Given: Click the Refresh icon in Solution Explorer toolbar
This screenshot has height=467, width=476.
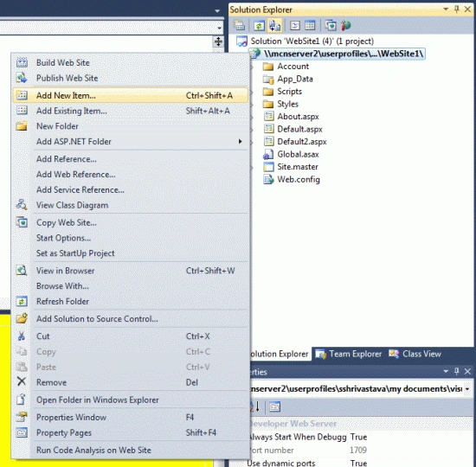Looking at the screenshot, I should (x=259, y=26).
